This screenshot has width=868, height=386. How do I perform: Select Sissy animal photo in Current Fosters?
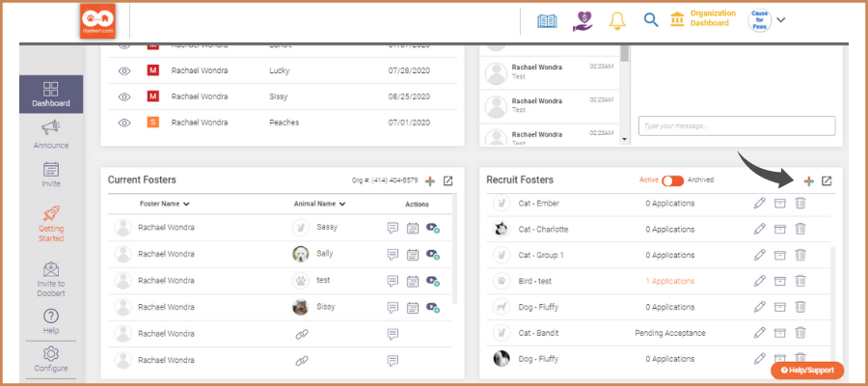301,307
